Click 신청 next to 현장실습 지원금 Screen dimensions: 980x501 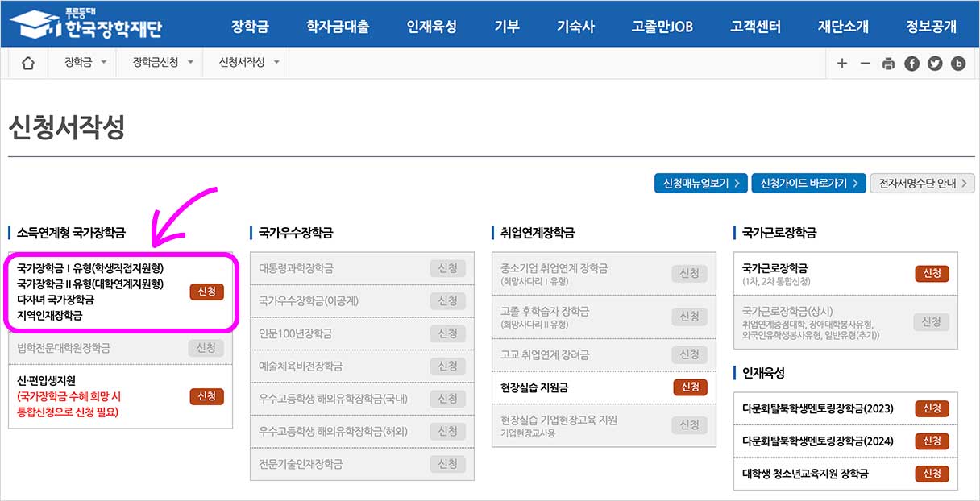[689, 387]
